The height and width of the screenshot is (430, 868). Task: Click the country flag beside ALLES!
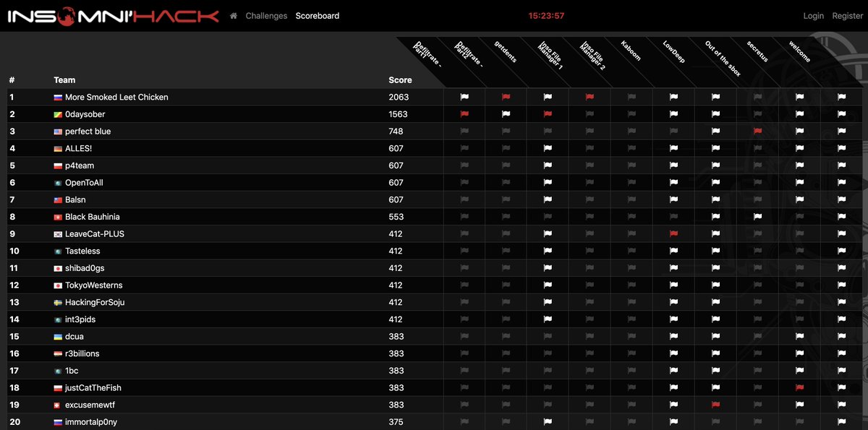click(x=58, y=149)
